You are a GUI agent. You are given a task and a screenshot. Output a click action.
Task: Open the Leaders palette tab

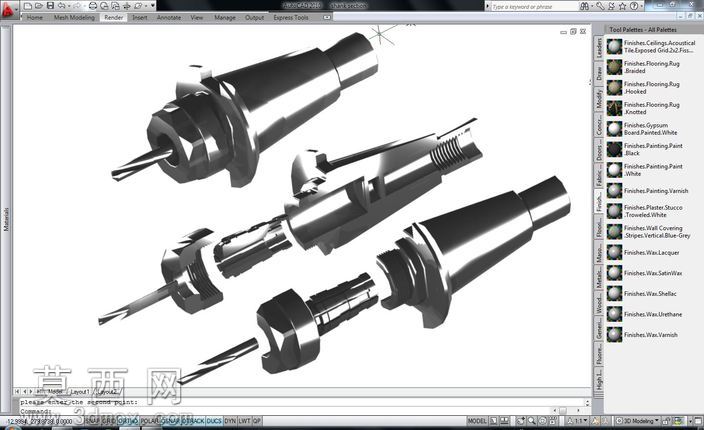(x=598, y=48)
